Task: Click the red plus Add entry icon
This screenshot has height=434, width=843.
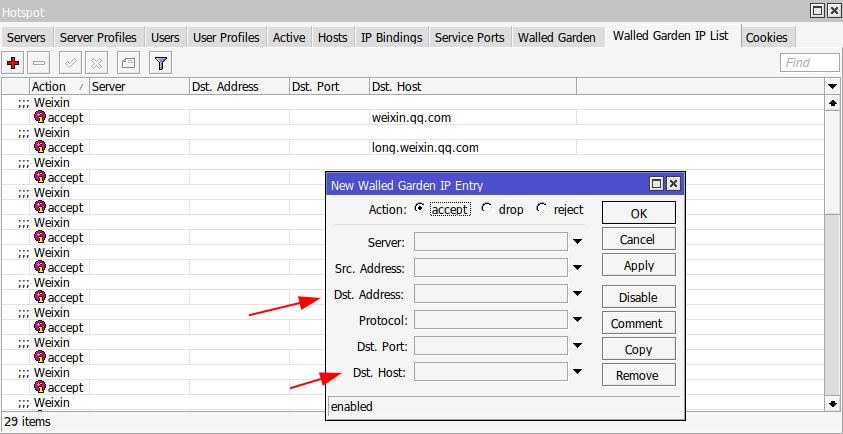Action: click(x=14, y=63)
